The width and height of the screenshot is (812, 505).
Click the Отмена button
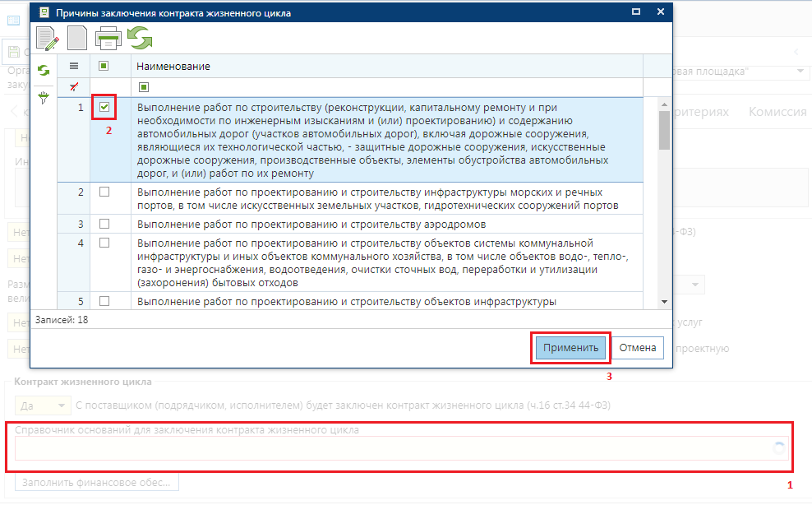coord(638,348)
